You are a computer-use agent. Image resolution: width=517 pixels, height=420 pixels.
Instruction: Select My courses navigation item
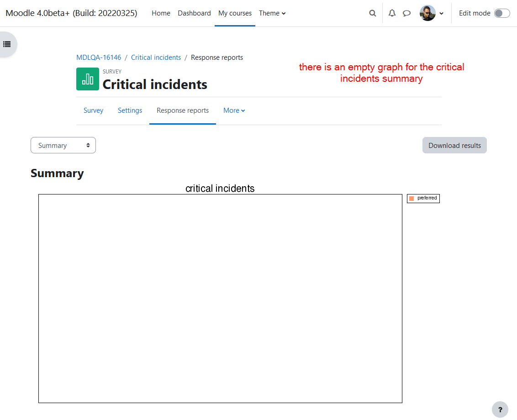pyautogui.click(x=235, y=13)
